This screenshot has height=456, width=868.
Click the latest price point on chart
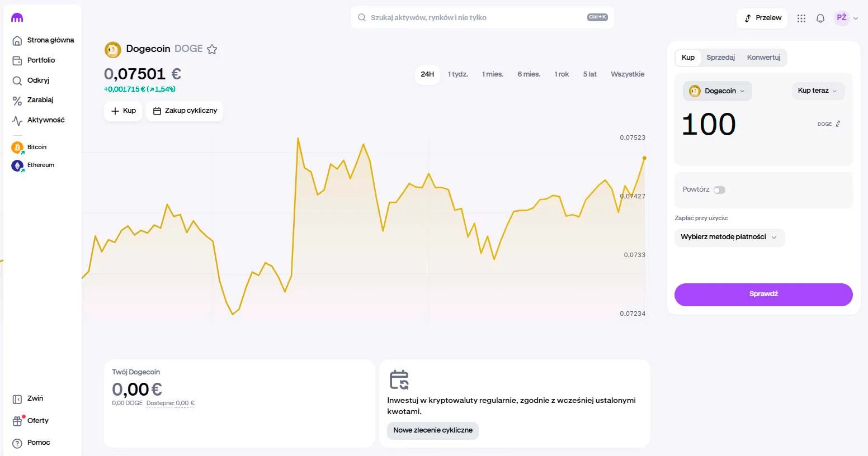(x=644, y=158)
